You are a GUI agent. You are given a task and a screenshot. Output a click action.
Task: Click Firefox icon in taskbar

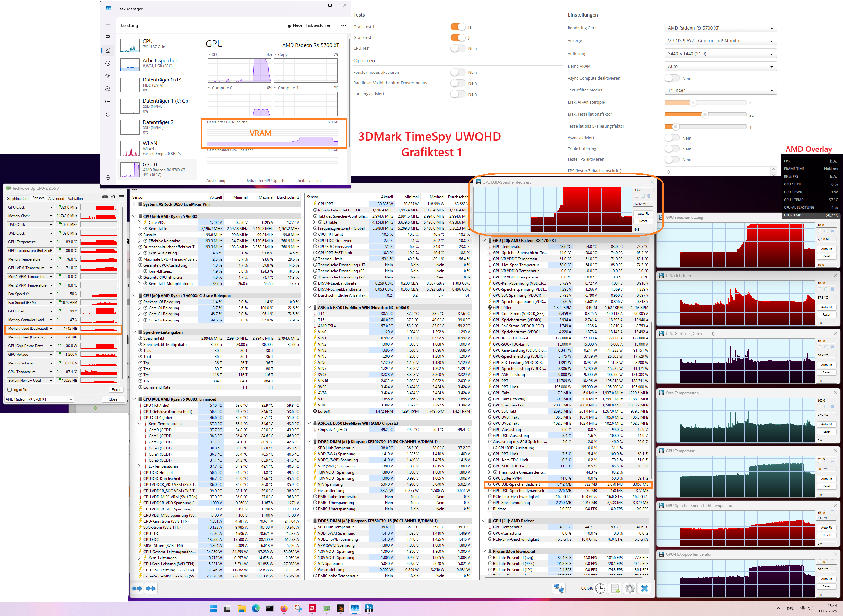tap(284, 609)
